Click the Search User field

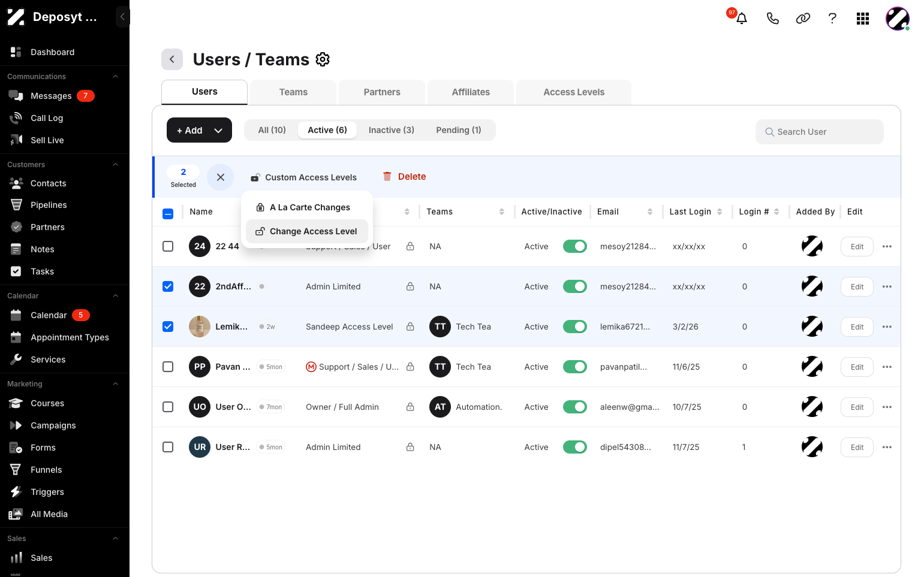pyautogui.click(x=820, y=132)
